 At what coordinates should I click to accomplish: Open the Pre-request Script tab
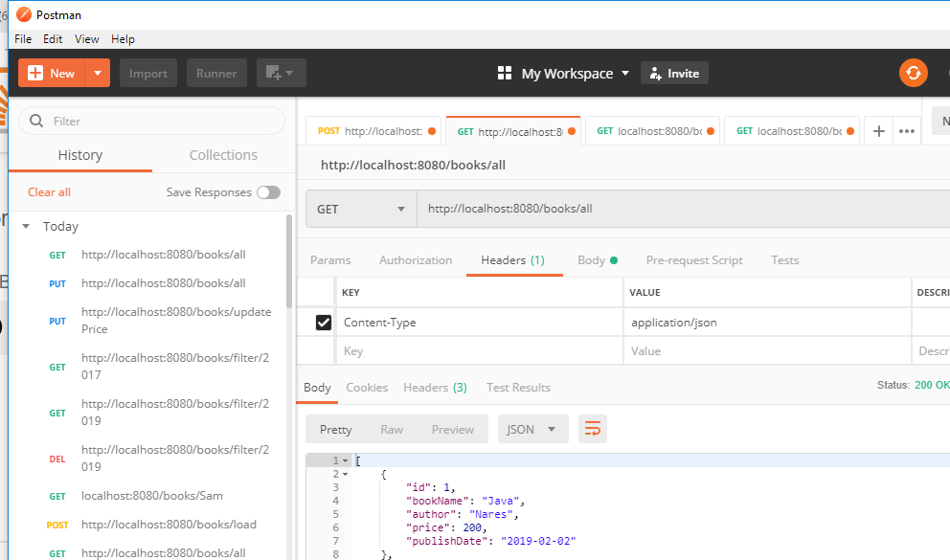[x=693, y=260]
